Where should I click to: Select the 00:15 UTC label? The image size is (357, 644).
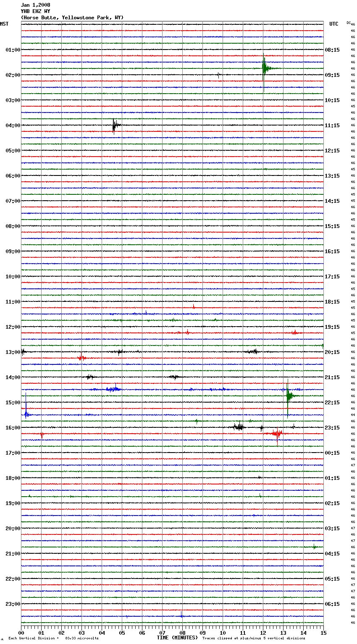[x=332, y=453]
